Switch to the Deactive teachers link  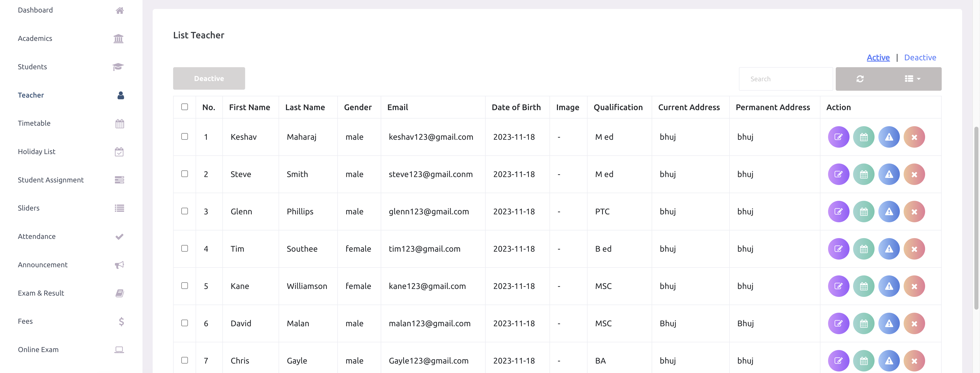[919, 57]
